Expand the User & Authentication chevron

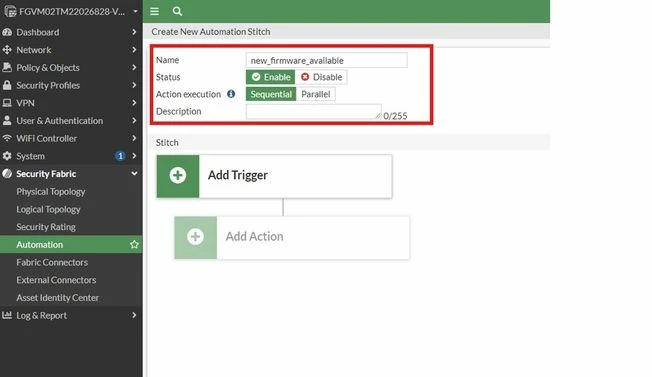pos(134,121)
